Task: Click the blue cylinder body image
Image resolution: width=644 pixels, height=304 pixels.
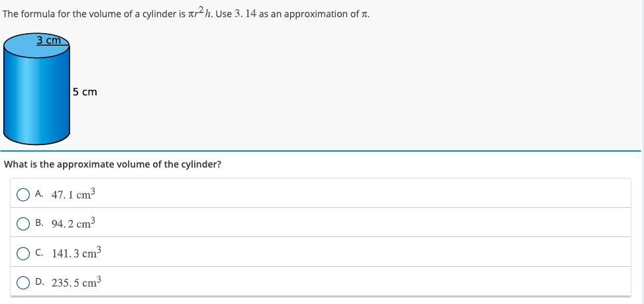Action: click(36, 93)
